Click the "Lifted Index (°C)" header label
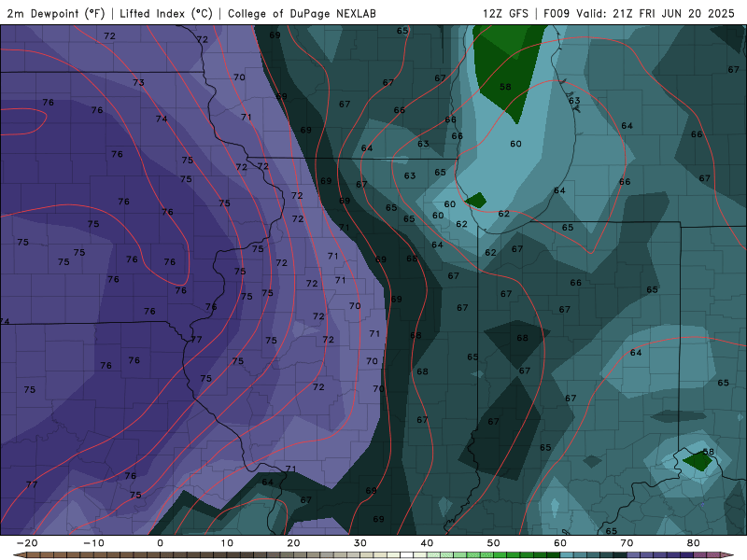The width and height of the screenshot is (747, 560). click(166, 13)
